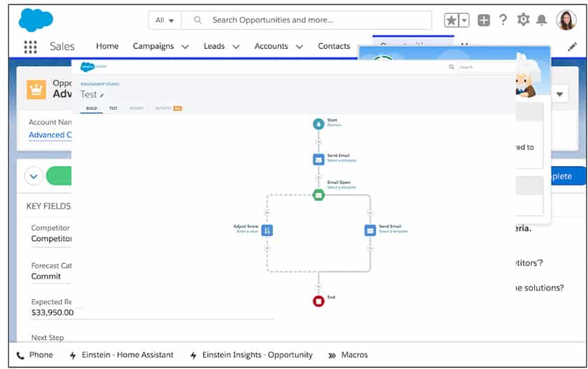The image size is (588, 369).
Task: Open the Campaigns tab
Action: (153, 46)
